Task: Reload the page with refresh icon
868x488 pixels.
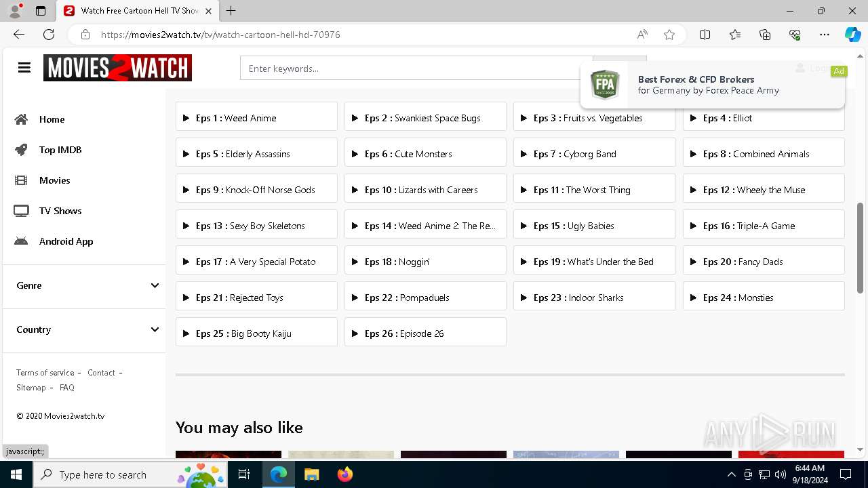Action: (x=49, y=35)
